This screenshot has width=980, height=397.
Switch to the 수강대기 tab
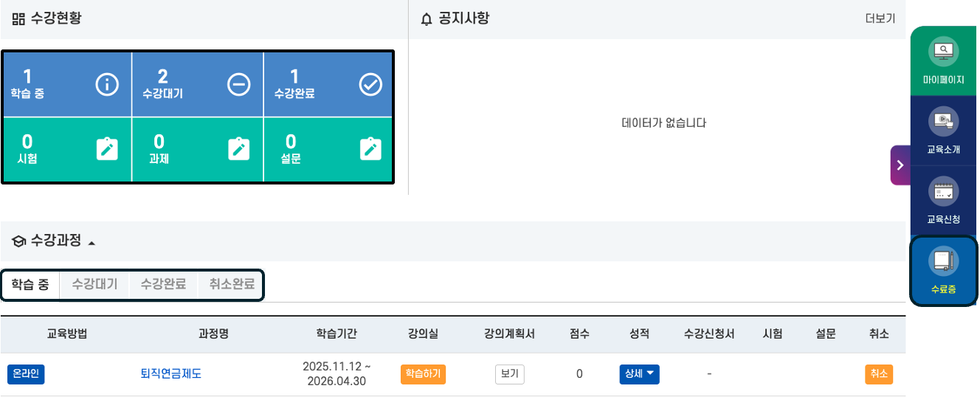pyautogui.click(x=94, y=284)
